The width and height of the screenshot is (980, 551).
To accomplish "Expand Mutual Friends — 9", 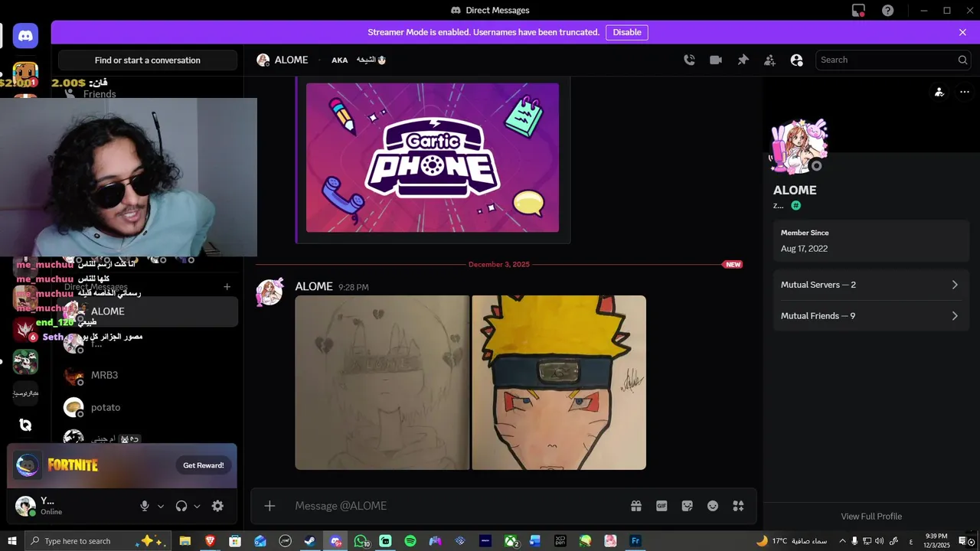I will coord(871,315).
